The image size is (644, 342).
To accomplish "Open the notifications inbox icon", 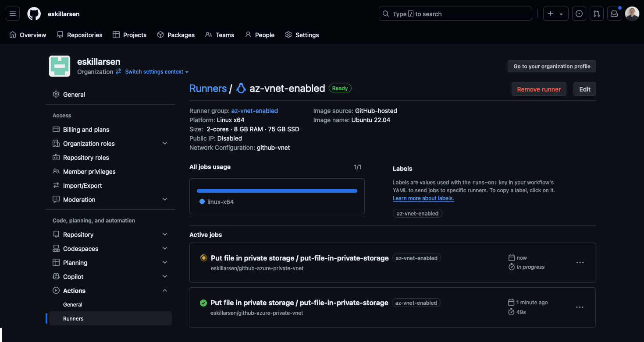I will click(x=614, y=14).
